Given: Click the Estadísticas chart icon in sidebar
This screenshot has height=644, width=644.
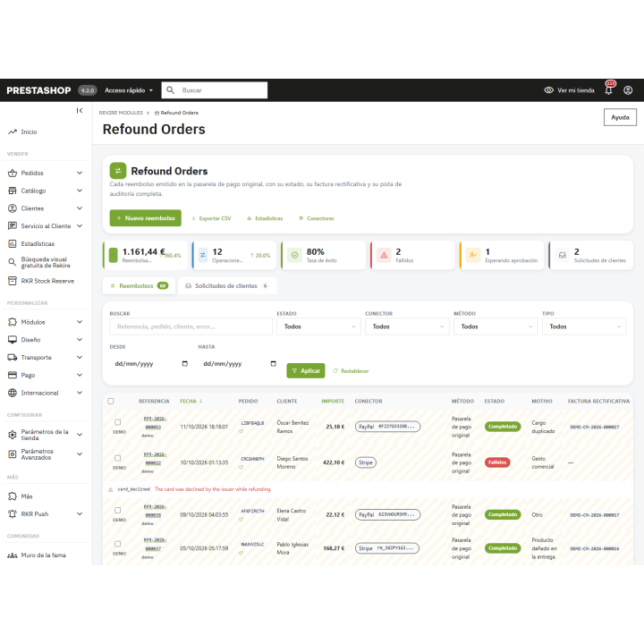Looking at the screenshot, I should tap(13, 243).
